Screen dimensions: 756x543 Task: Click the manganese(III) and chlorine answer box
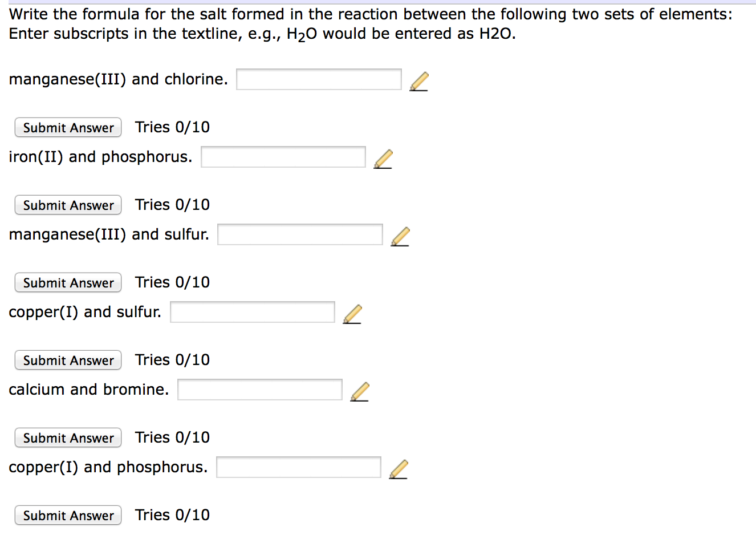pos(318,79)
